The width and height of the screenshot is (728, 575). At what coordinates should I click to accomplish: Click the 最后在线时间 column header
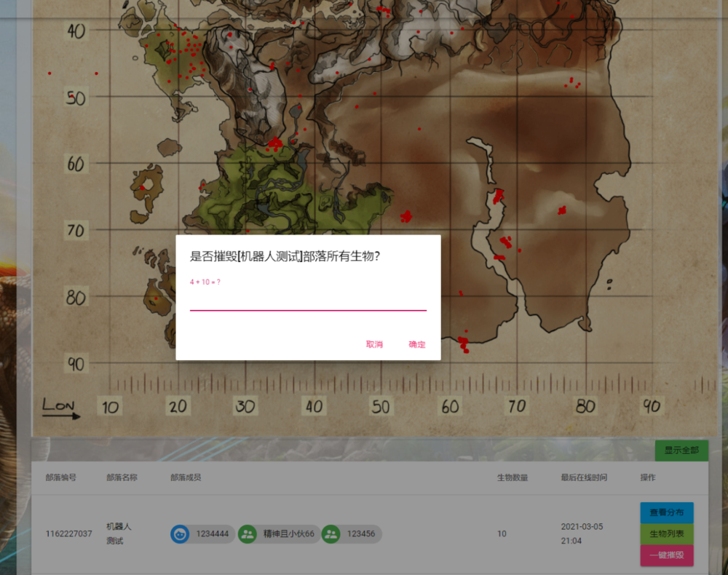point(584,478)
